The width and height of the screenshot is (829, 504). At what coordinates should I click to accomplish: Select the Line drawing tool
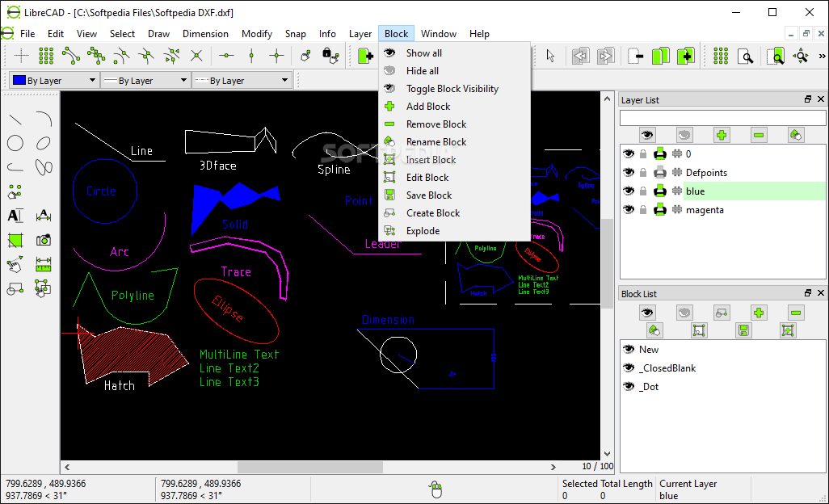coord(15,119)
